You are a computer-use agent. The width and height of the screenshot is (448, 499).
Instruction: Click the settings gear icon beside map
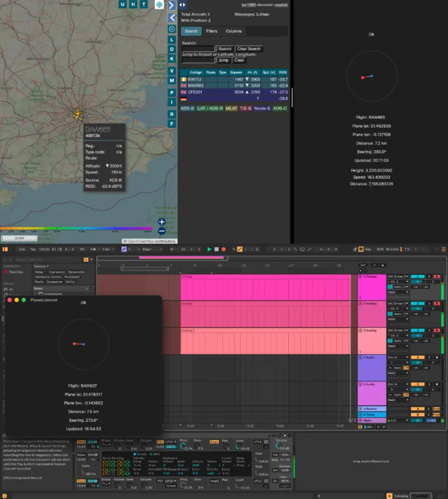click(171, 29)
